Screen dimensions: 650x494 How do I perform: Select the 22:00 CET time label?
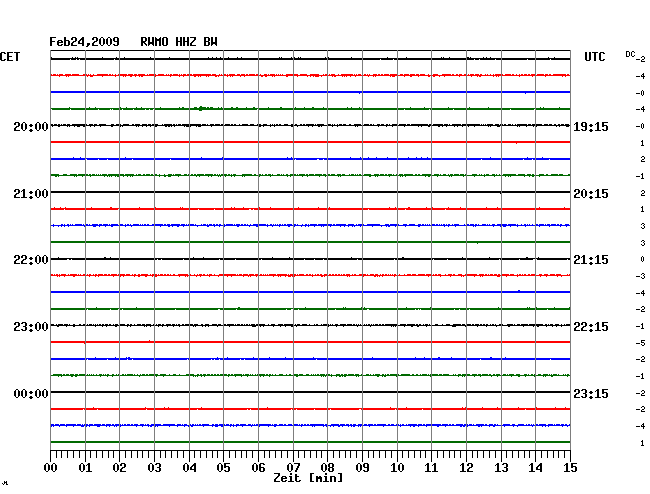click(x=31, y=260)
